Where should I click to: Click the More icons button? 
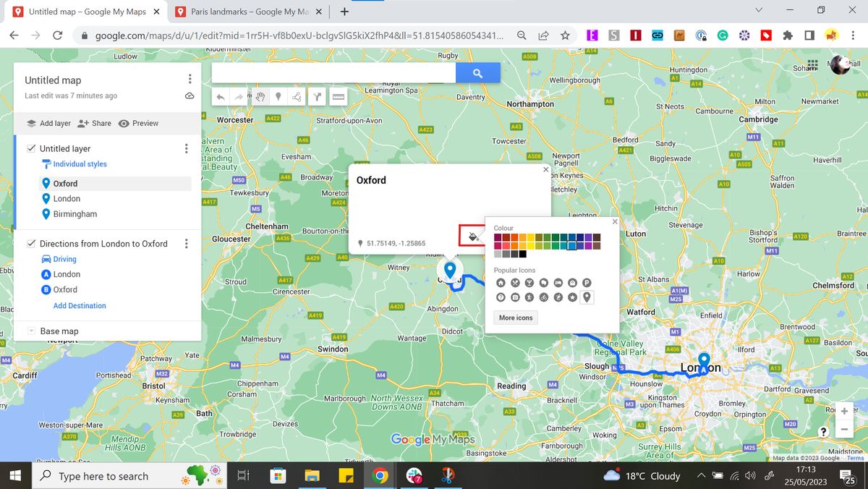[515, 318]
